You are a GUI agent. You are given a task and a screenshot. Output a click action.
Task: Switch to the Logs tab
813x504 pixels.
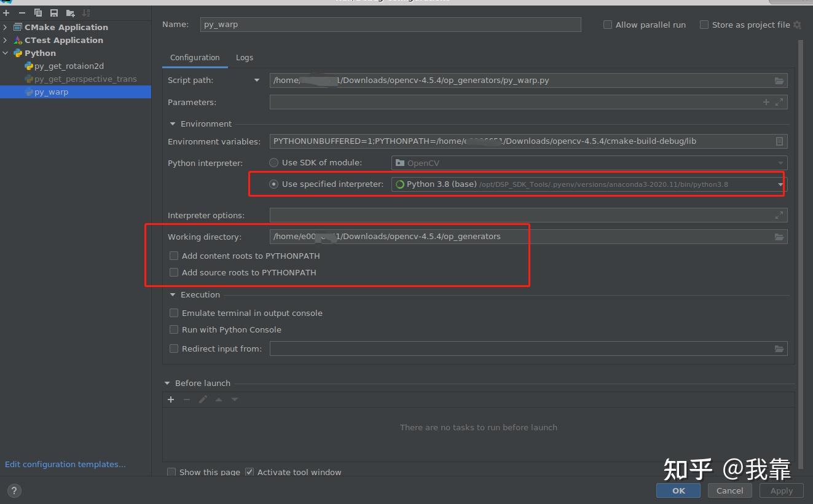pos(245,58)
